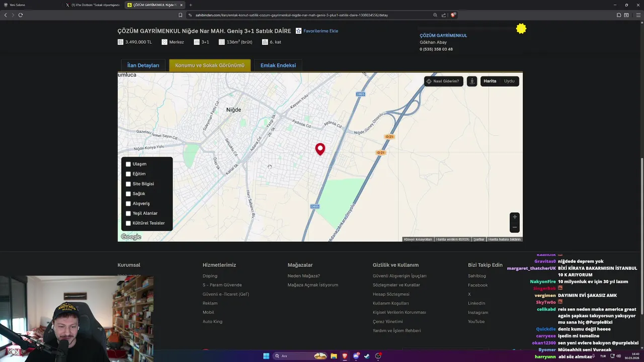644x362 pixels.
Task: Zoom in the map with plus button
Action: 514,217
